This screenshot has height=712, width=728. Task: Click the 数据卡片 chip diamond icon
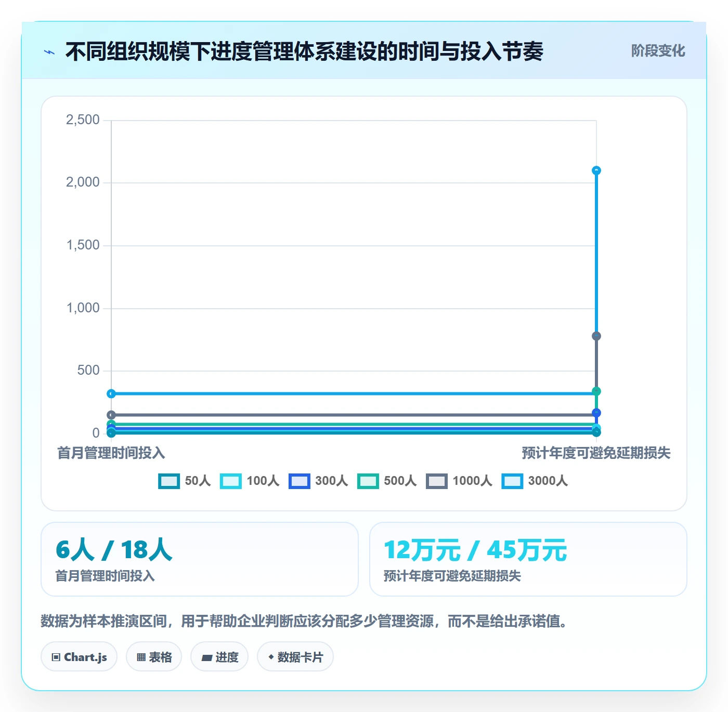[x=271, y=657]
